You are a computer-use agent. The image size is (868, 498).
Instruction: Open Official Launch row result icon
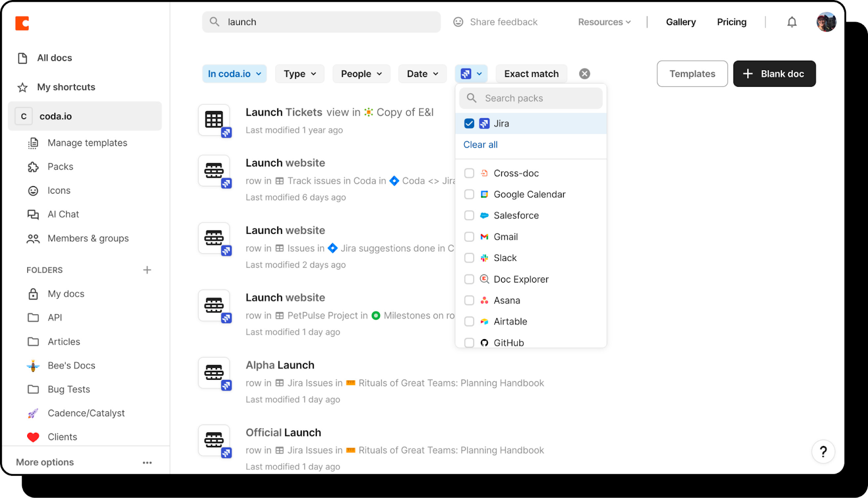click(214, 440)
